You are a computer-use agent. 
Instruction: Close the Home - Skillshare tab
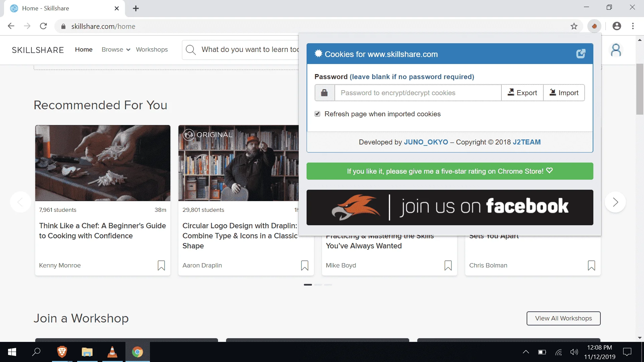pos(117,8)
